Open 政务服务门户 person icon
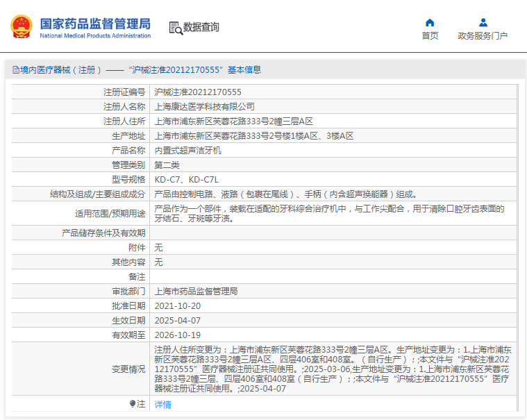The width and height of the screenshot is (527, 420). [x=483, y=22]
